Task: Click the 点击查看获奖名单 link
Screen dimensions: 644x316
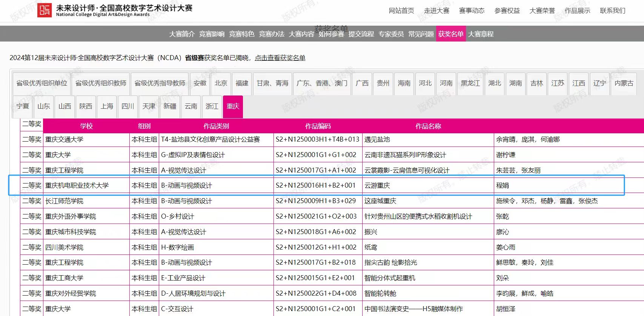Action: point(280,58)
